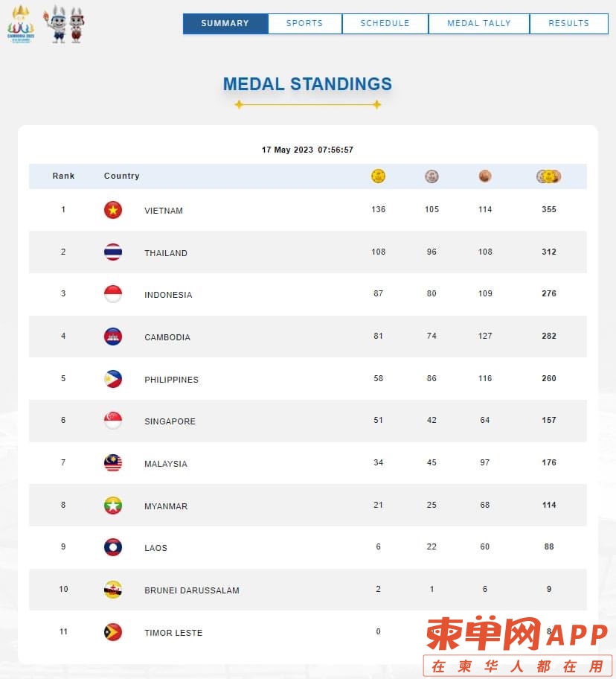This screenshot has height=679, width=616.
Task: Click the silver medal column icon
Action: [x=431, y=176]
